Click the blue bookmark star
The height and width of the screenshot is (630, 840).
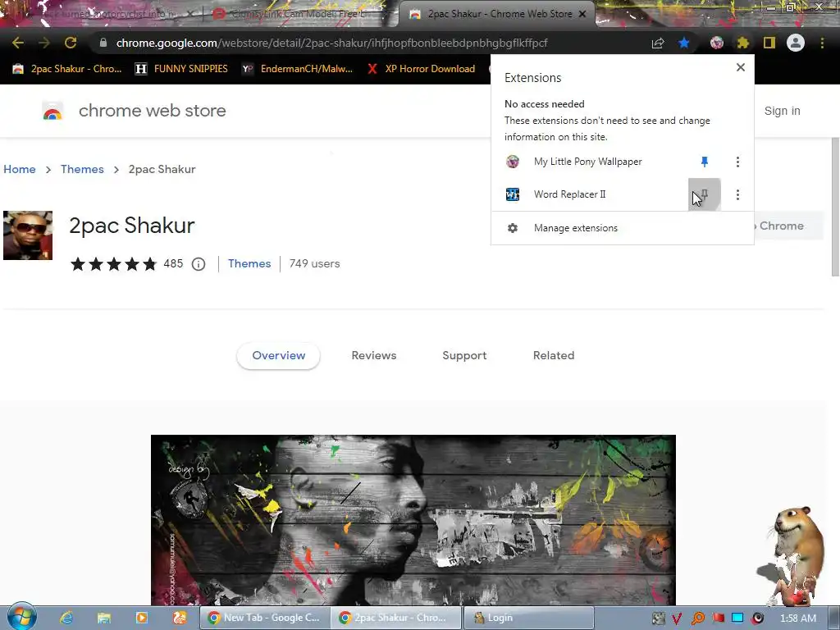pos(684,43)
